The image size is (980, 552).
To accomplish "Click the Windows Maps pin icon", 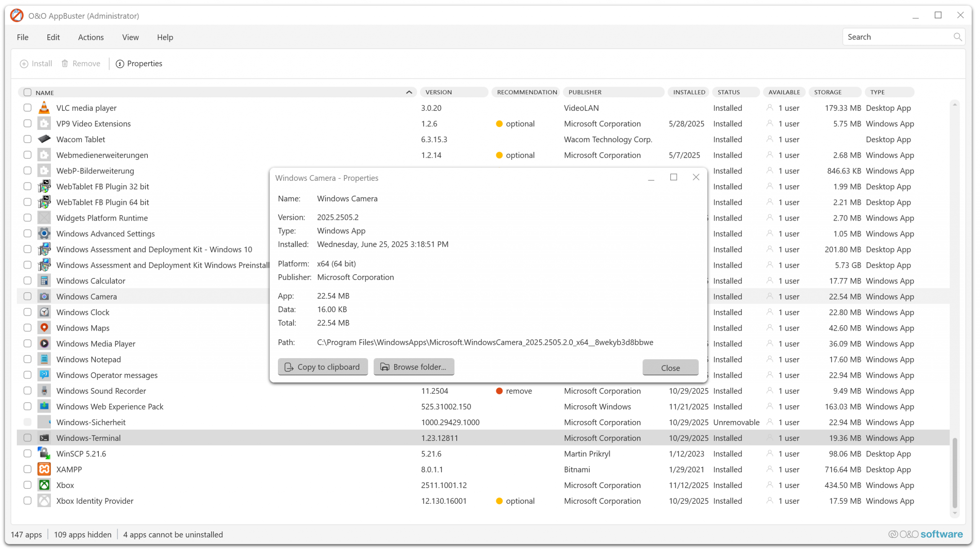I will click(44, 328).
